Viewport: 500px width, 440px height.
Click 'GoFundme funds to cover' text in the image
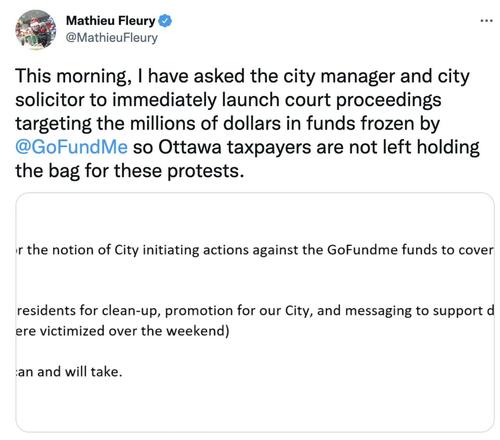[x=410, y=250]
